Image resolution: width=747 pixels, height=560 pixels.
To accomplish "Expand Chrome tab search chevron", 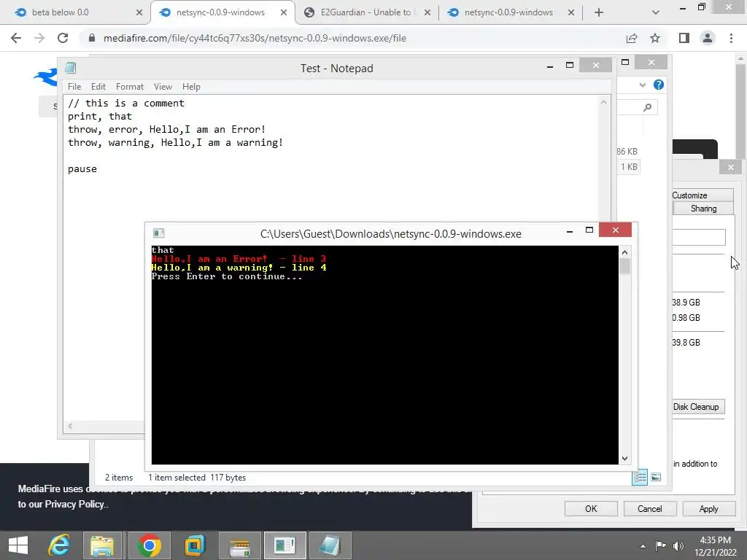I will 656,12.
